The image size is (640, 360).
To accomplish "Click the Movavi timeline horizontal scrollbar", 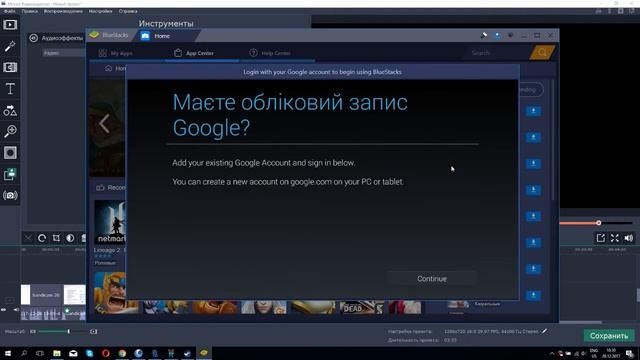I will click(x=580, y=322).
